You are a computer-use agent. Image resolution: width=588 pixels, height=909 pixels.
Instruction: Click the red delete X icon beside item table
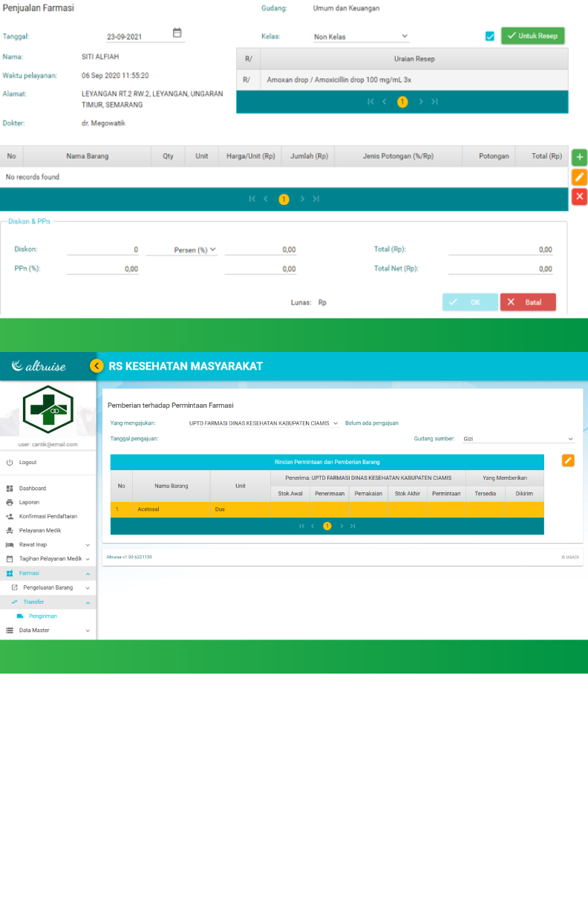click(x=579, y=196)
